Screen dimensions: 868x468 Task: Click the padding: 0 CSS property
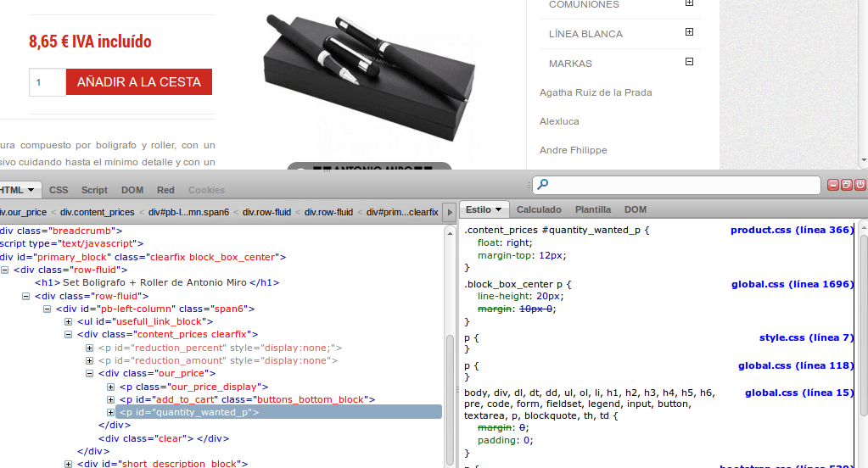pyautogui.click(x=506, y=440)
